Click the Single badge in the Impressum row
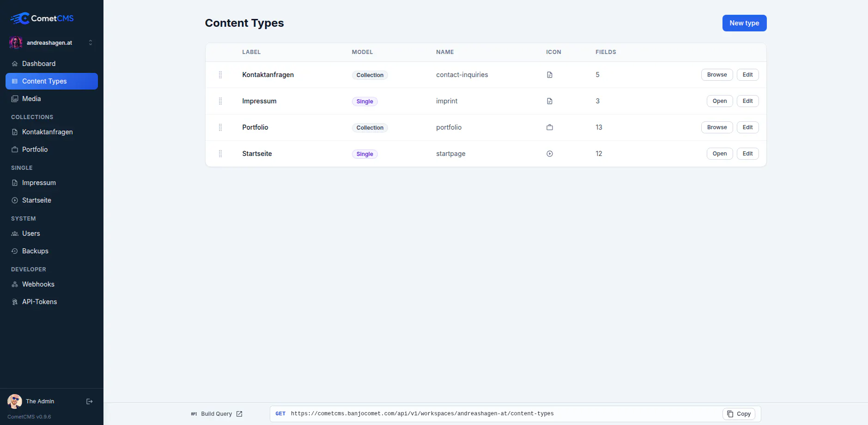The height and width of the screenshot is (425, 868). (364, 102)
